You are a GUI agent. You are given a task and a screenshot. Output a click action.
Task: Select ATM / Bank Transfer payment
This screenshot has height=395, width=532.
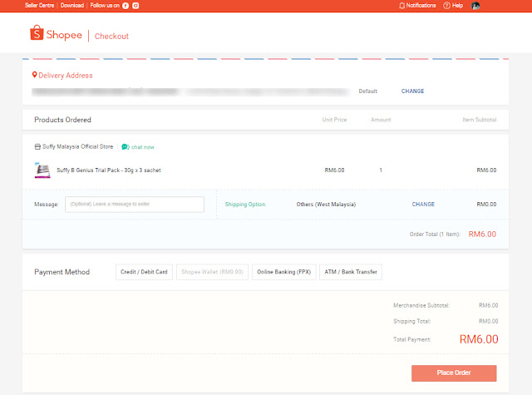pyautogui.click(x=351, y=272)
